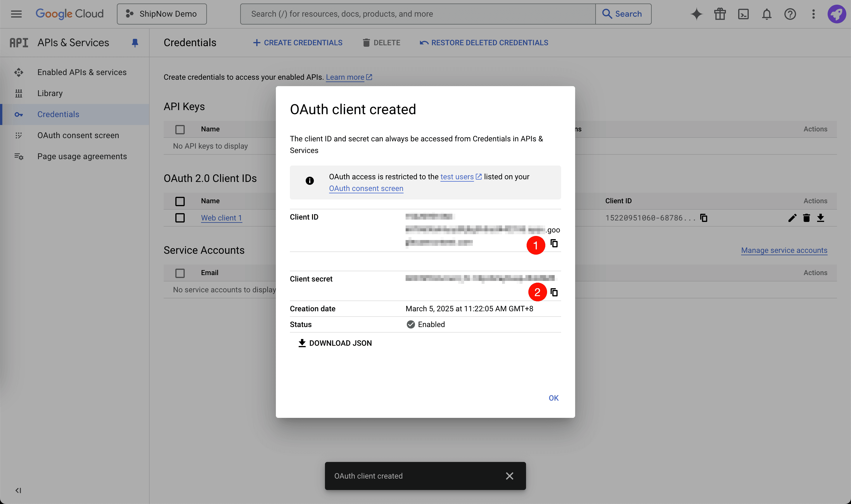The width and height of the screenshot is (851, 504).
Task: Copy the Client secret value
Action: point(554,292)
